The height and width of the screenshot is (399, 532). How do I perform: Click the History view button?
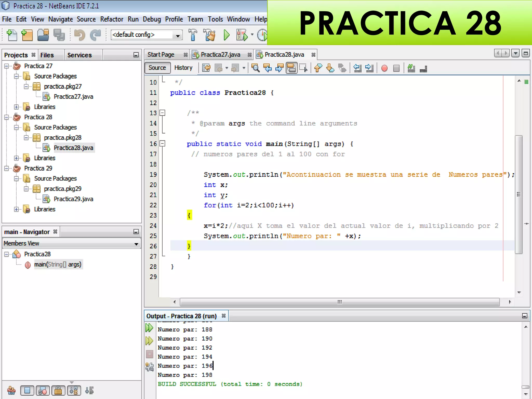point(183,68)
